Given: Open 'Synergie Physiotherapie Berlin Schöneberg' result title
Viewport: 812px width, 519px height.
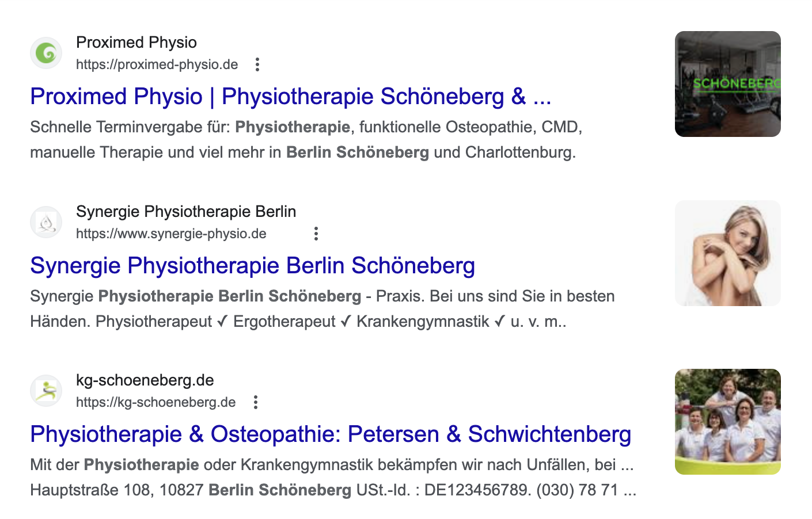Looking at the screenshot, I should point(252,266).
